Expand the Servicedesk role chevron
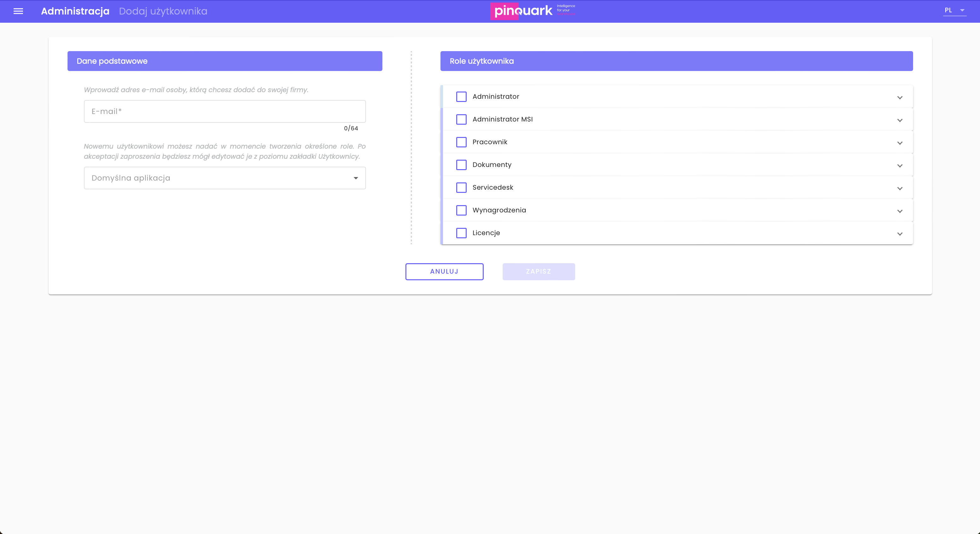This screenshot has width=980, height=534. point(900,188)
